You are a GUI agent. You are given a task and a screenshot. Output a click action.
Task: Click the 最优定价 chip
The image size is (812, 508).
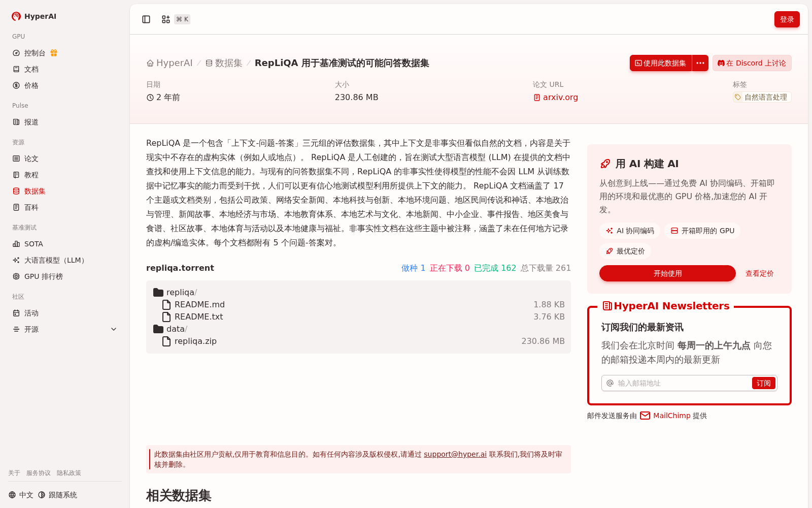tap(625, 251)
